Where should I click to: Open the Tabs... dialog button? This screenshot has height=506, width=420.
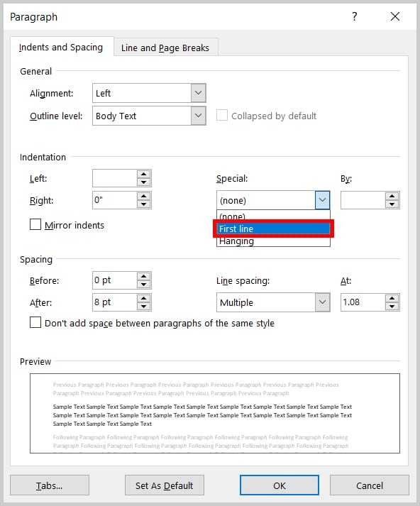[x=50, y=485]
